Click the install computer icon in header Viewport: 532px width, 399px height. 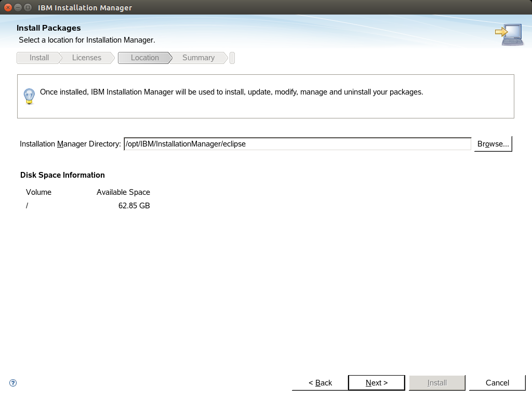point(509,34)
